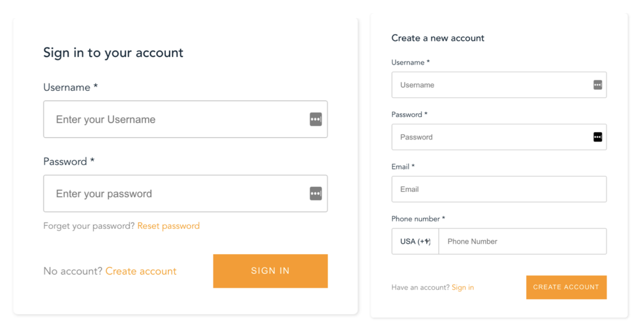This screenshot has width=644, height=325.
Task: Open the USA (+1) country code dropdown
Action: 415,241
